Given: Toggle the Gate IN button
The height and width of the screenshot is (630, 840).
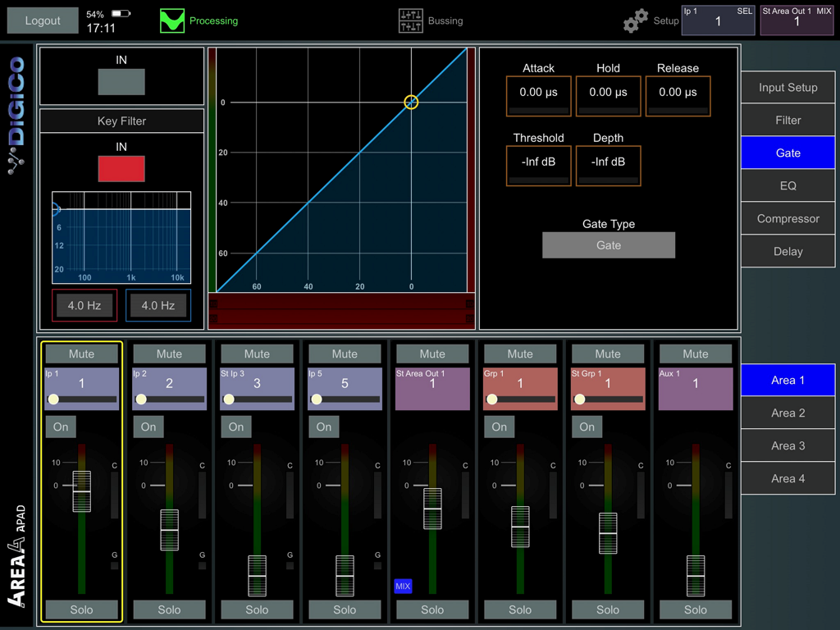Looking at the screenshot, I should coord(121,82).
